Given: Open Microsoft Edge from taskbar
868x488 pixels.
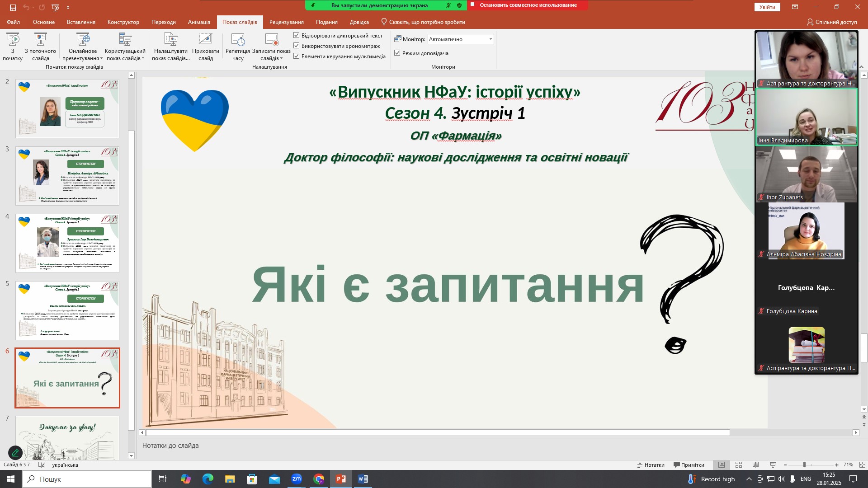Looking at the screenshot, I should 208,479.
